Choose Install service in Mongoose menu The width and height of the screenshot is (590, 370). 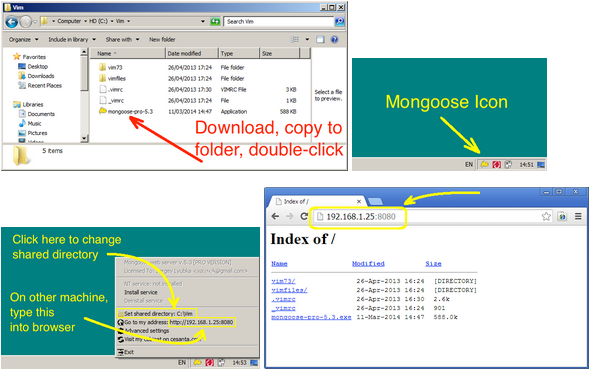coord(141,292)
